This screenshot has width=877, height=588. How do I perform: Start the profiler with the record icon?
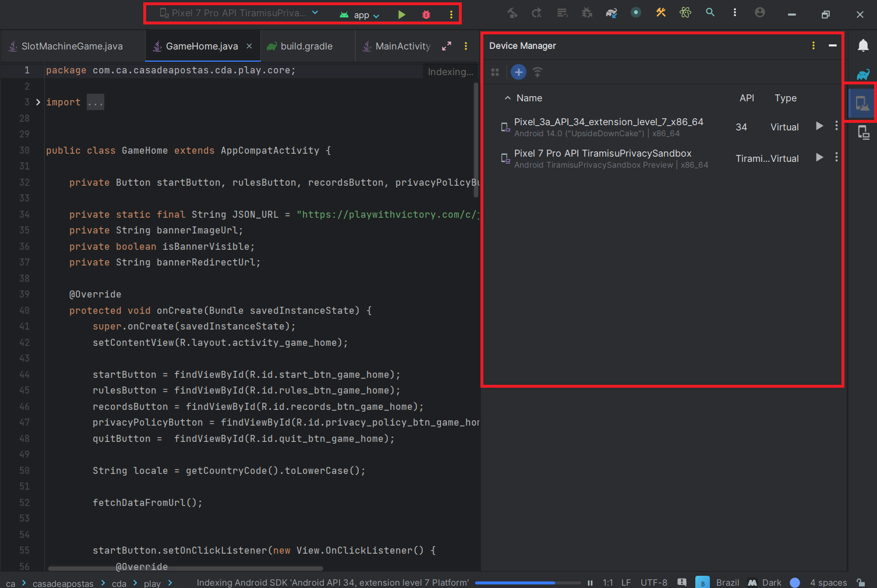coord(636,12)
